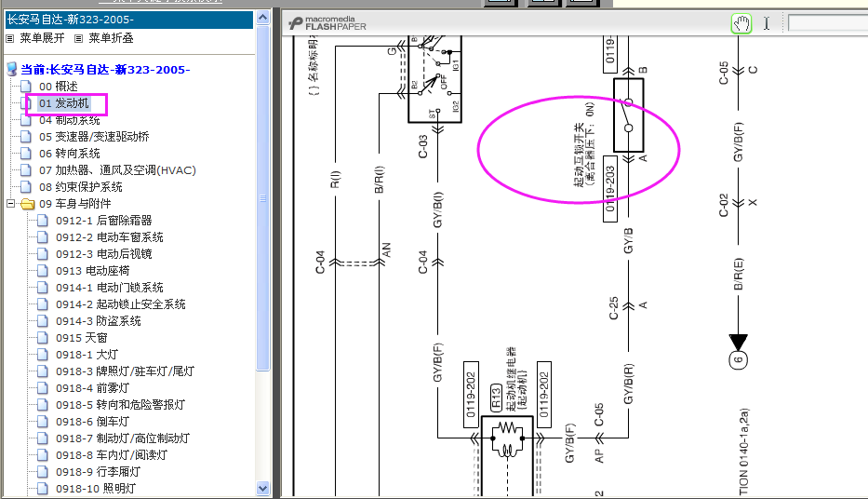Viewport: 868px width, 499px height.
Task: Open 0918-9 行李厢灯 page
Action: [98, 472]
